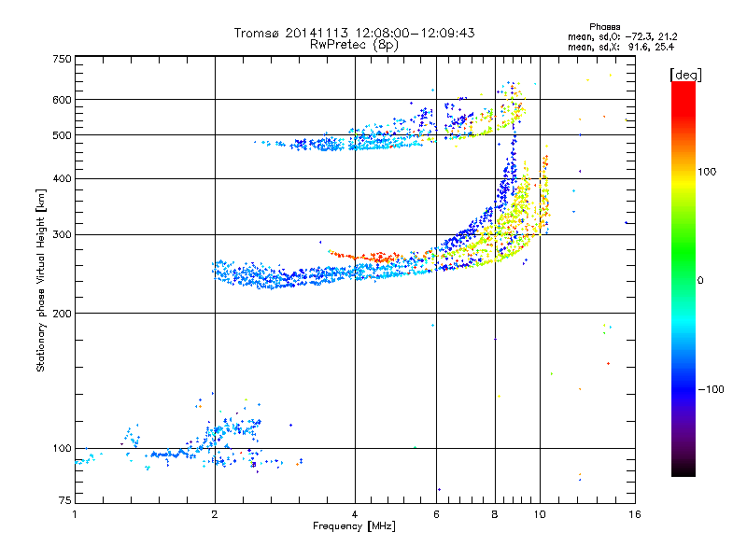The width and height of the screenshot is (747, 560).
Task: Click the y-axis label 'Stationary phase Virtual Height [km]'
Action: point(40,280)
